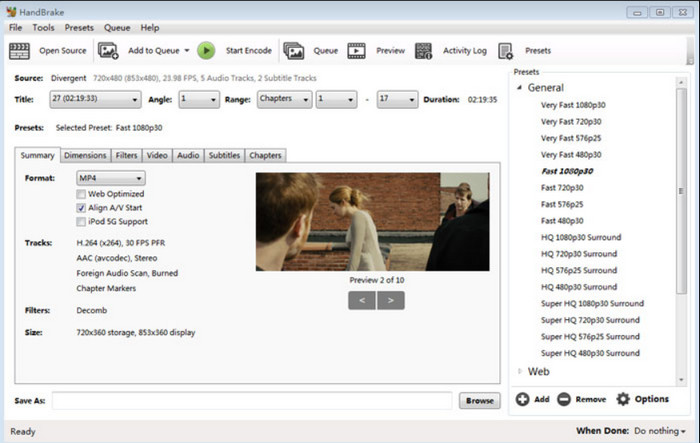Click the Start Encode label
The width and height of the screenshot is (700, 443).
coord(249,50)
